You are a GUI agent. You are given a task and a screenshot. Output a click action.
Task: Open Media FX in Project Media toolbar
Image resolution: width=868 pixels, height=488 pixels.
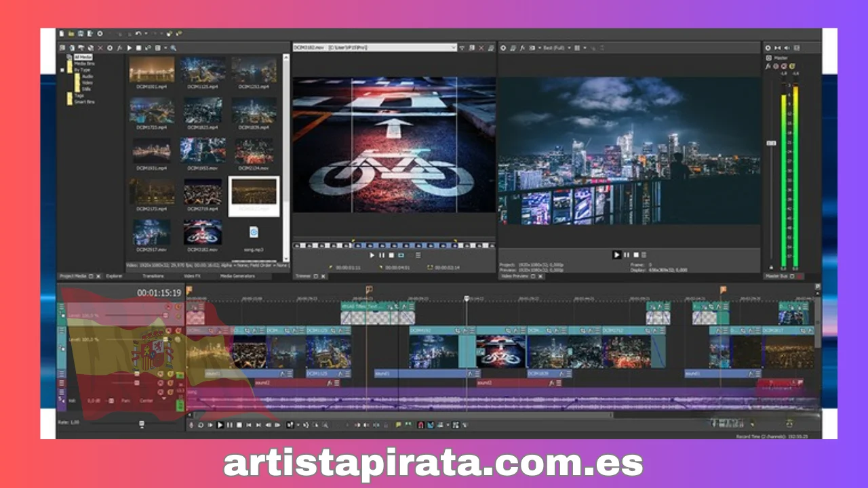click(x=119, y=48)
